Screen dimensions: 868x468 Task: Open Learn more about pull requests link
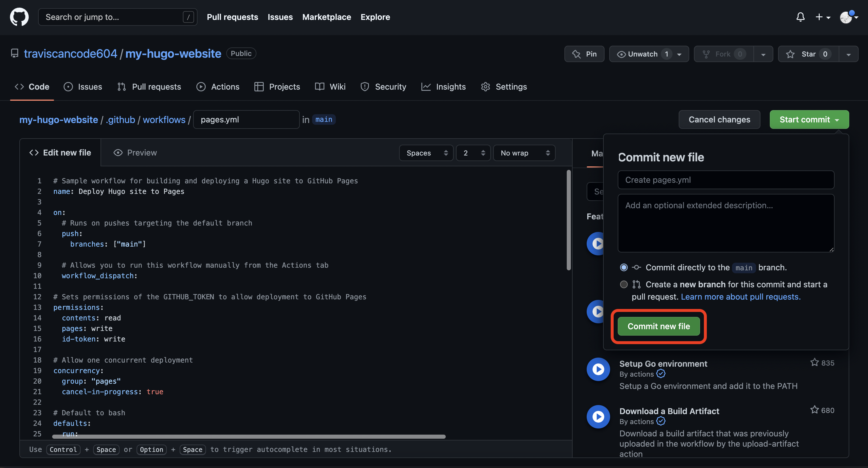pos(741,297)
